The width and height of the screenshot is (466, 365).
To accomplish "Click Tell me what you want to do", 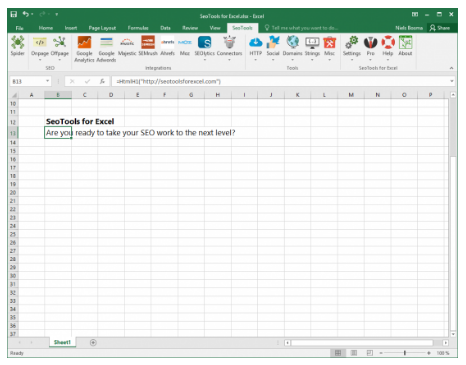I will pos(301,28).
